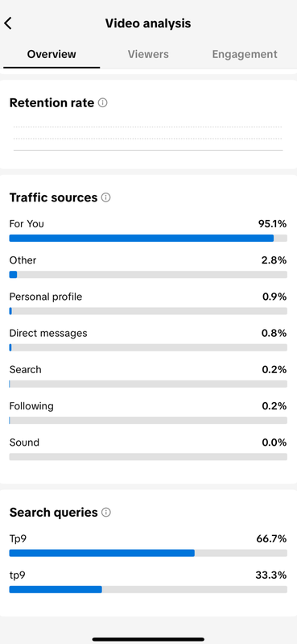This screenshot has height=644, width=297.
Task: Tap the For You progress bar
Action: (148, 239)
